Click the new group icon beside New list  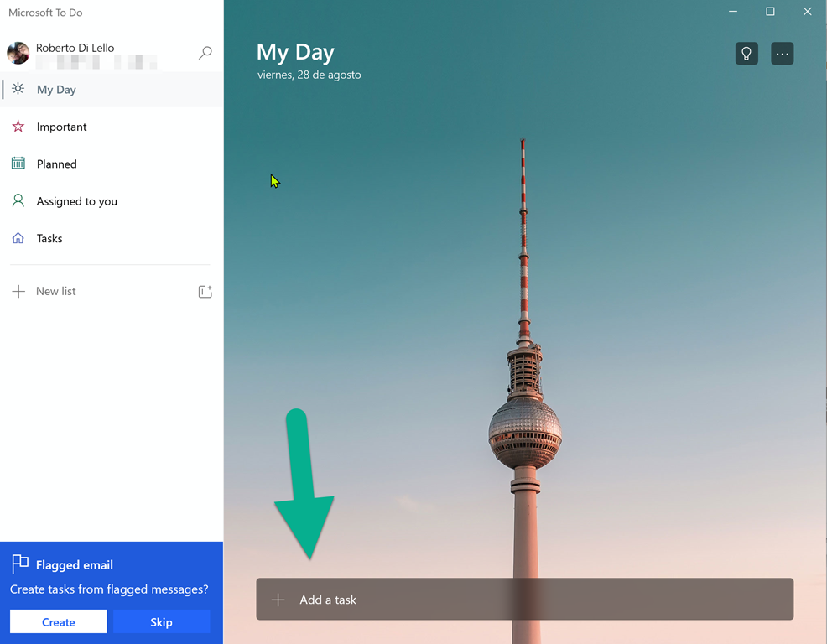(x=205, y=292)
